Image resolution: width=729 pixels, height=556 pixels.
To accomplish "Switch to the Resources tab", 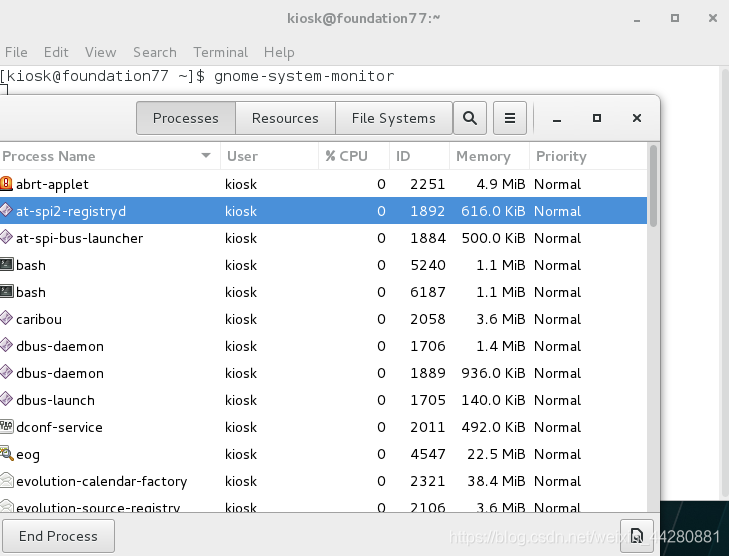I will tap(285, 118).
